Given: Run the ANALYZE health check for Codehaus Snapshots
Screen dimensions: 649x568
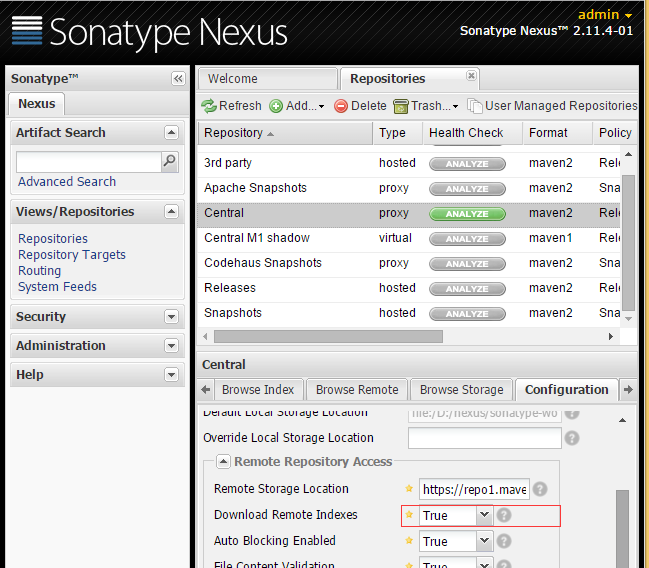Looking at the screenshot, I should [x=467, y=264].
